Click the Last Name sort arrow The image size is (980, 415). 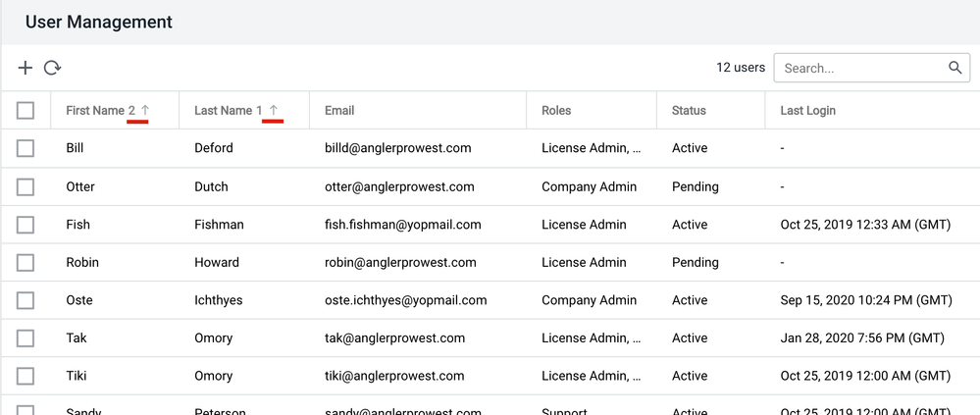coord(274,111)
